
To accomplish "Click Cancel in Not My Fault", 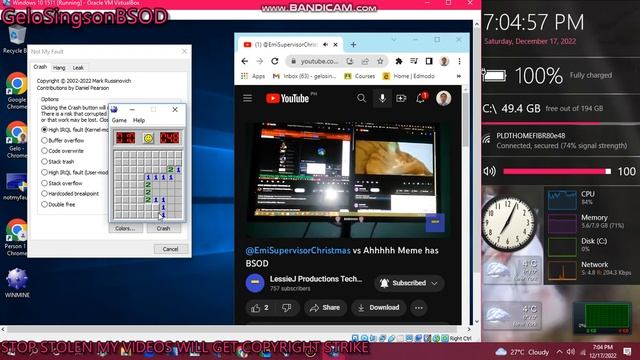I will [171, 249].
